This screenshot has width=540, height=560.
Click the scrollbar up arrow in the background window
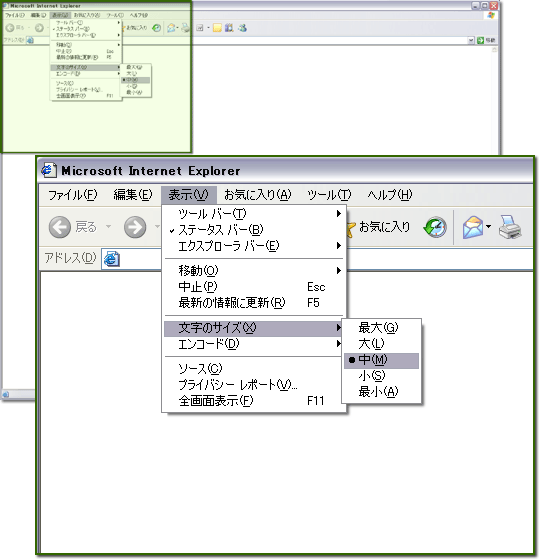(x=495, y=50)
